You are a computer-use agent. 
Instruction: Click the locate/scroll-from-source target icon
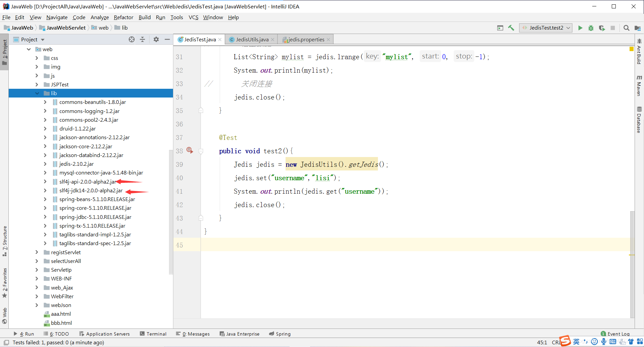pos(132,39)
